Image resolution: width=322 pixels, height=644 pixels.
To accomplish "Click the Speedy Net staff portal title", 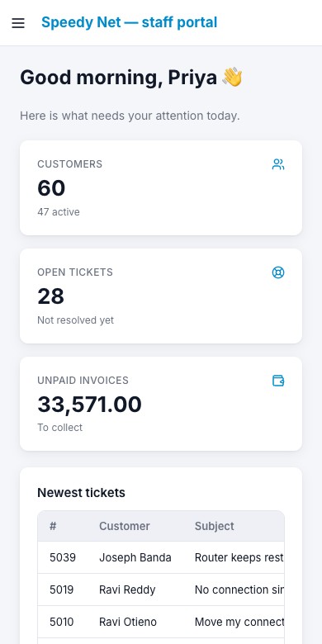I will [130, 22].
